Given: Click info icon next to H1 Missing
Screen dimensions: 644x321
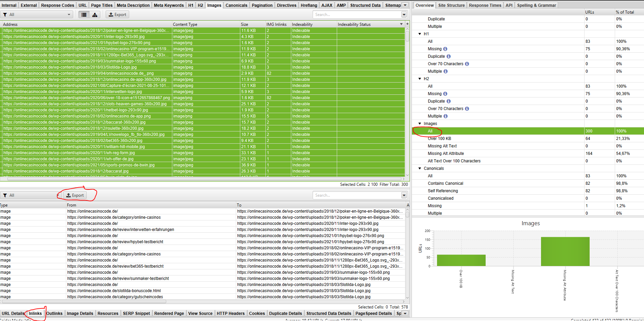Looking at the screenshot, I should point(445,49).
